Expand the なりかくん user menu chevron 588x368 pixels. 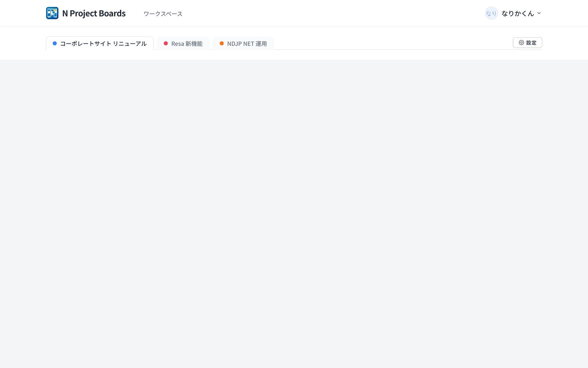(539, 13)
